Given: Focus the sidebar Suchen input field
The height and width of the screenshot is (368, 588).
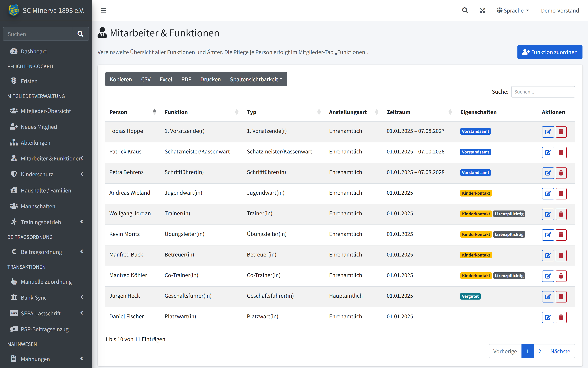Looking at the screenshot, I should (38, 34).
